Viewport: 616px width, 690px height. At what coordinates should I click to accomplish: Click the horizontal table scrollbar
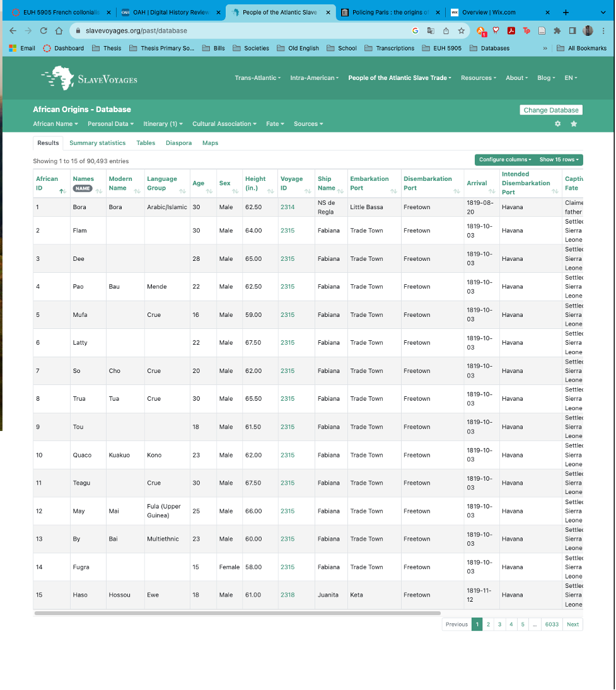pos(238,613)
